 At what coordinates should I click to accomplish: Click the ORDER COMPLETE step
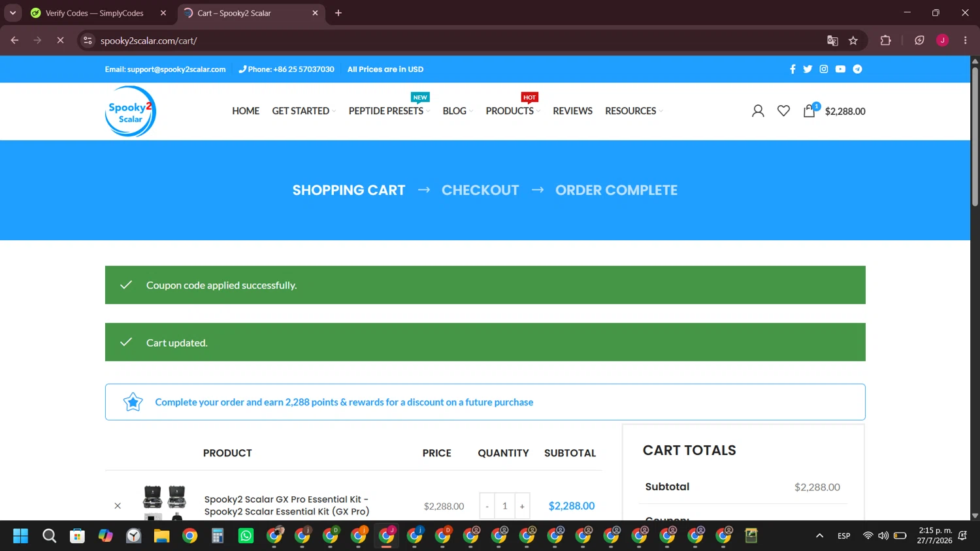(x=616, y=190)
